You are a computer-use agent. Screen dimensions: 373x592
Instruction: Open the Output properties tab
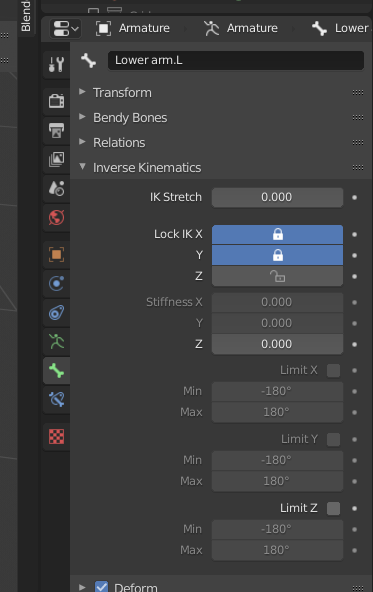pos(56,130)
